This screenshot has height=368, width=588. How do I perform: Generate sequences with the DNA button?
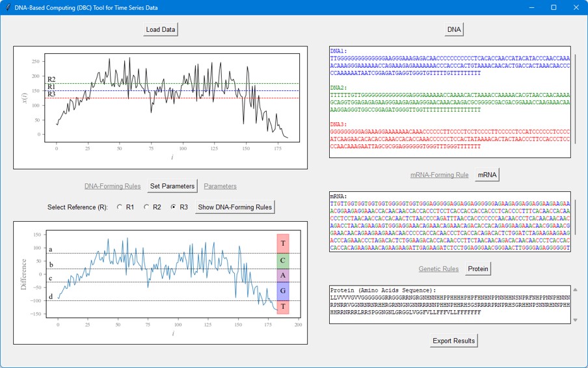(454, 30)
